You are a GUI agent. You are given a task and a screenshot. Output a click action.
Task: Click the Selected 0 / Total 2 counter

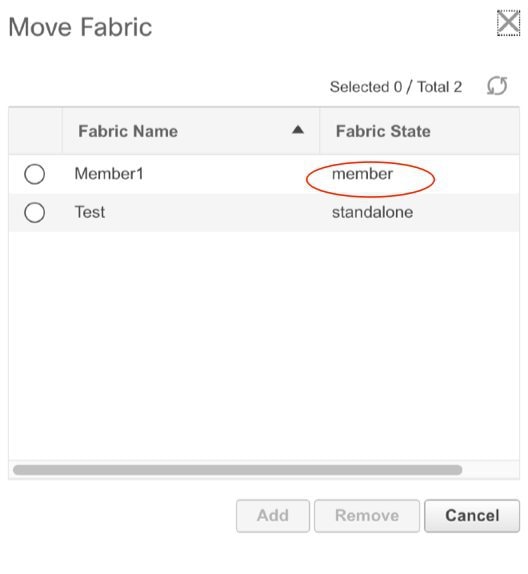(x=396, y=87)
